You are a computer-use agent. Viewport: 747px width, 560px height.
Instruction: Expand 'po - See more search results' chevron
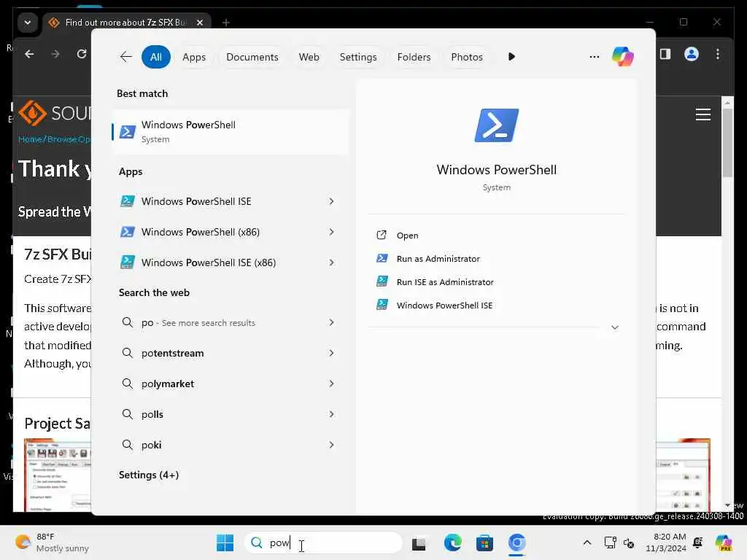[332, 322]
